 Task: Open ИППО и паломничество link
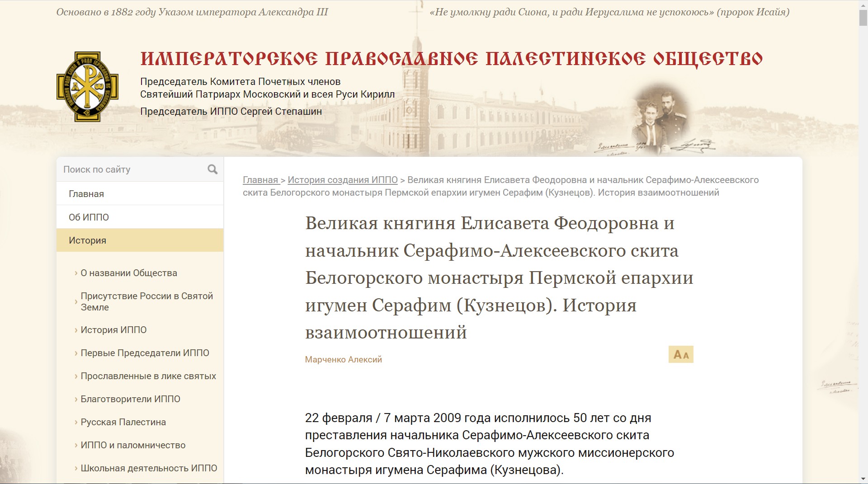133,445
